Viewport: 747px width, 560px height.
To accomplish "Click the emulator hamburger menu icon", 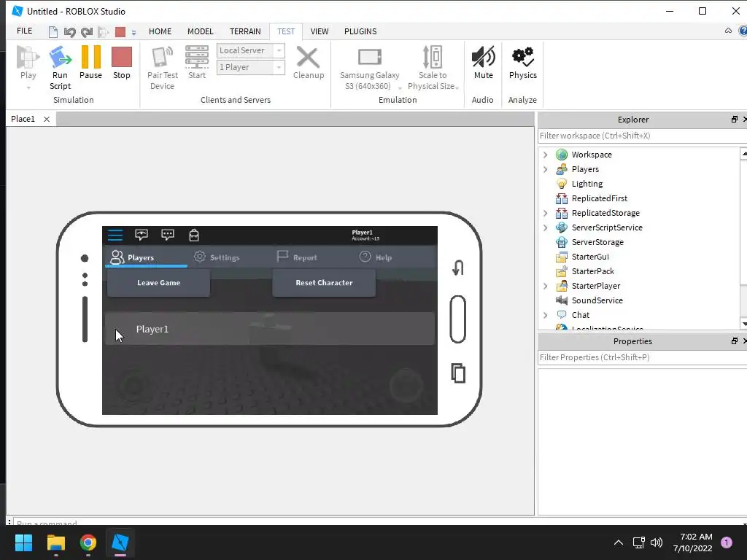I will click(x=115, y=236).
